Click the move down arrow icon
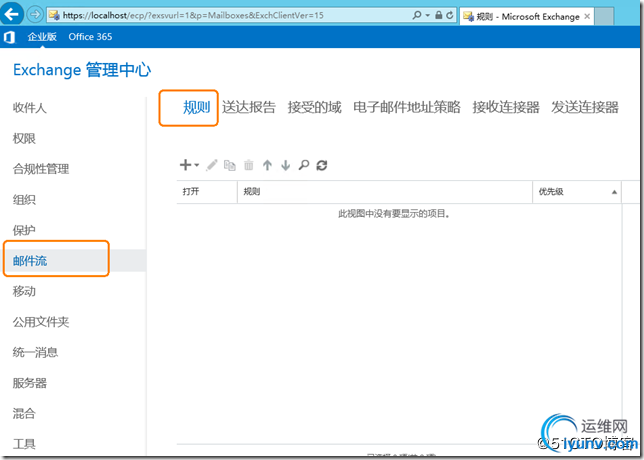The width and height of the screenshot is (644, 460). click(285, 165)
